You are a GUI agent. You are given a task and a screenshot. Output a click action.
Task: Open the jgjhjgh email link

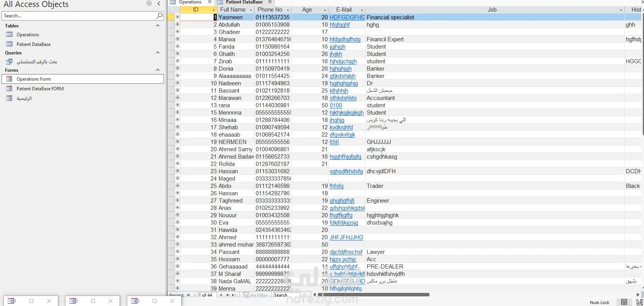pyautogui.click(x=337, y=47)
